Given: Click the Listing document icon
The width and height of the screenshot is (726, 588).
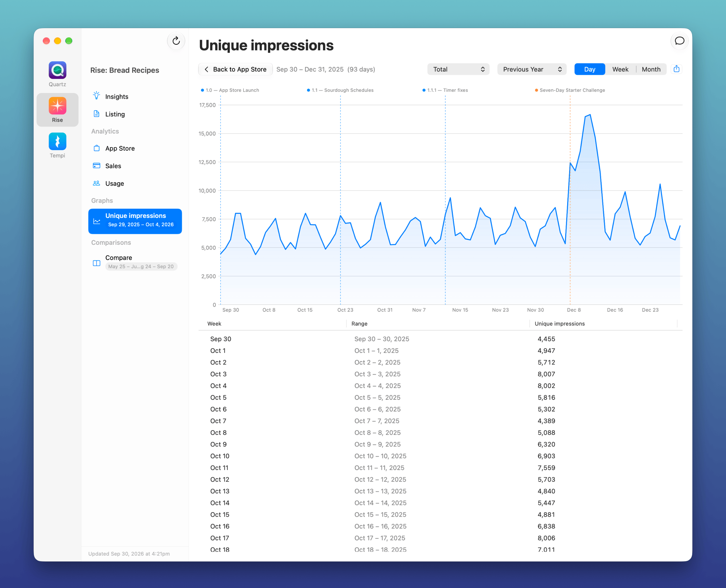Looking at the screenshot, I should tap(97, 114).
